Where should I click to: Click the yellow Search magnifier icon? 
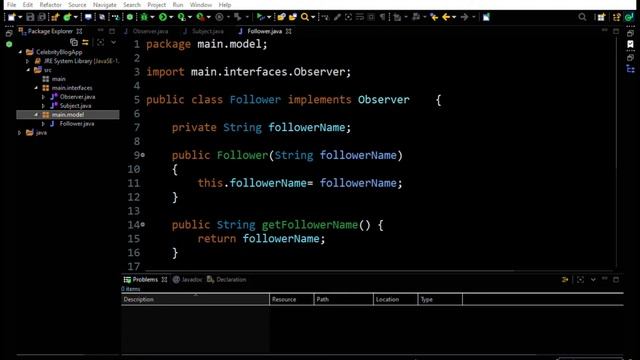(305, 17)
